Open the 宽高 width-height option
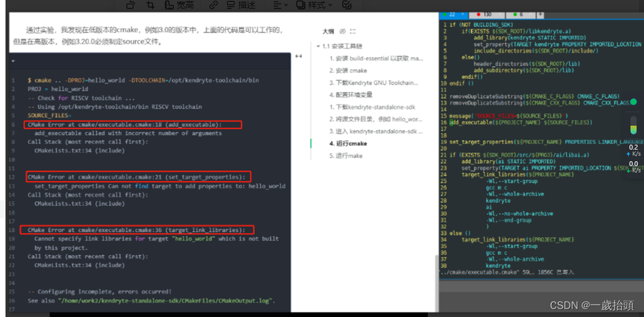Image resolution: width=644 pixels, height=317 pixels. click(180, 5)
